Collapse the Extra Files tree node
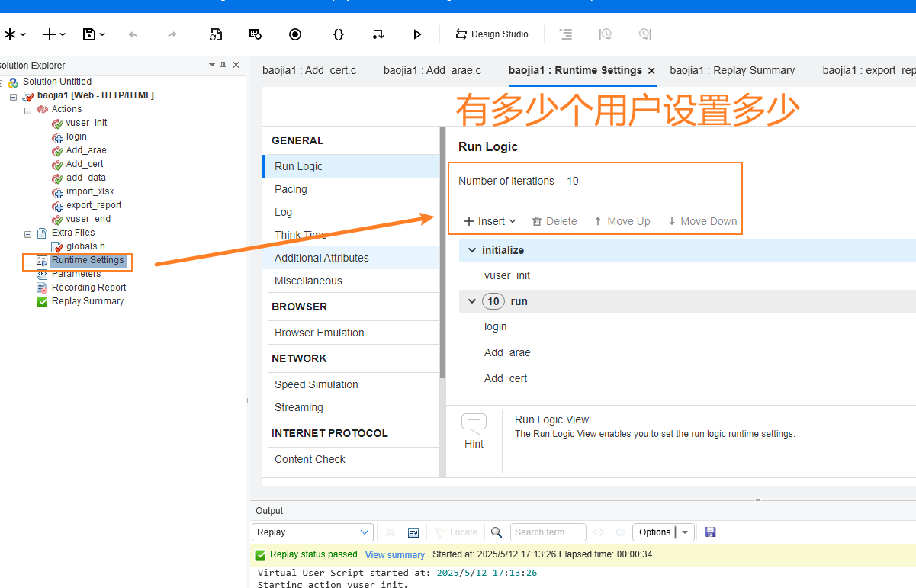The image size is (916, 588). [x=28, y=233]
